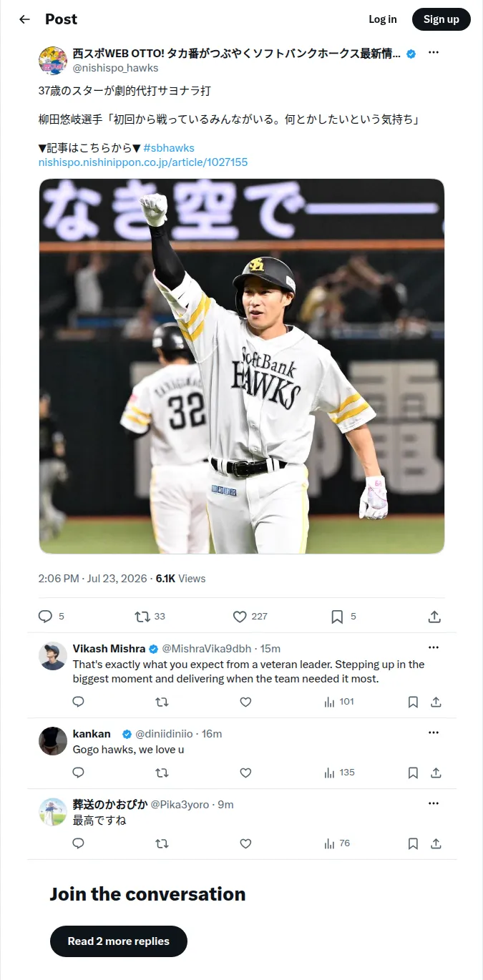Viewport: 483px width, 980px height.
Task: Reply to the main post via comment icon
Action: tap(46, 617)
